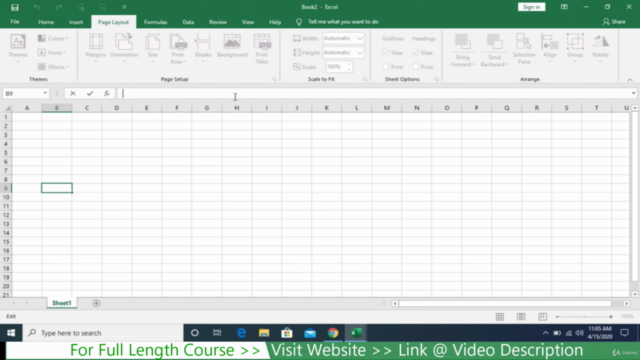Open the Print Area menu
This screenshot has width=640, height=360.
178,49
